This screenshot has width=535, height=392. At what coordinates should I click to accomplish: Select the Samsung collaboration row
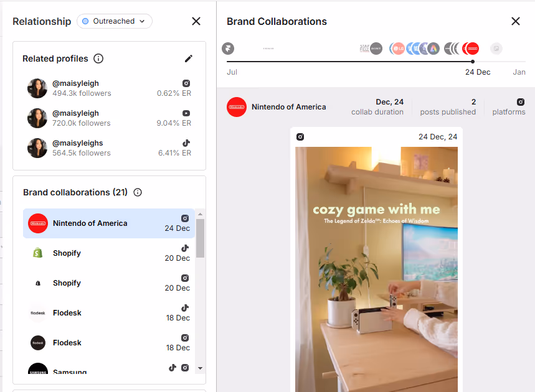tap(109, 368)
